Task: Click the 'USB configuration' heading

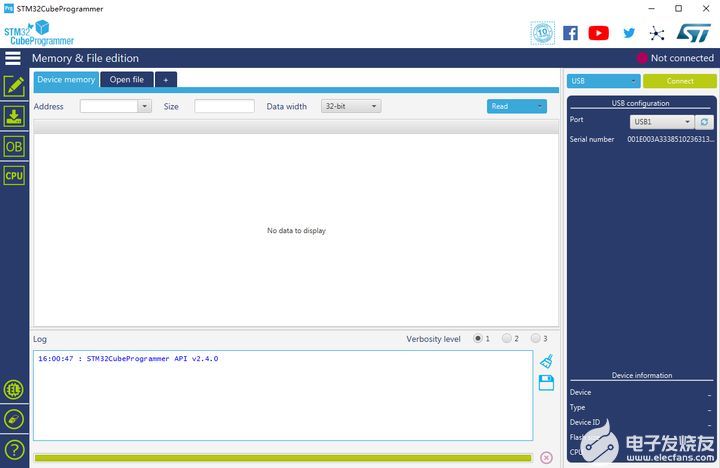Action: [640, 103]
